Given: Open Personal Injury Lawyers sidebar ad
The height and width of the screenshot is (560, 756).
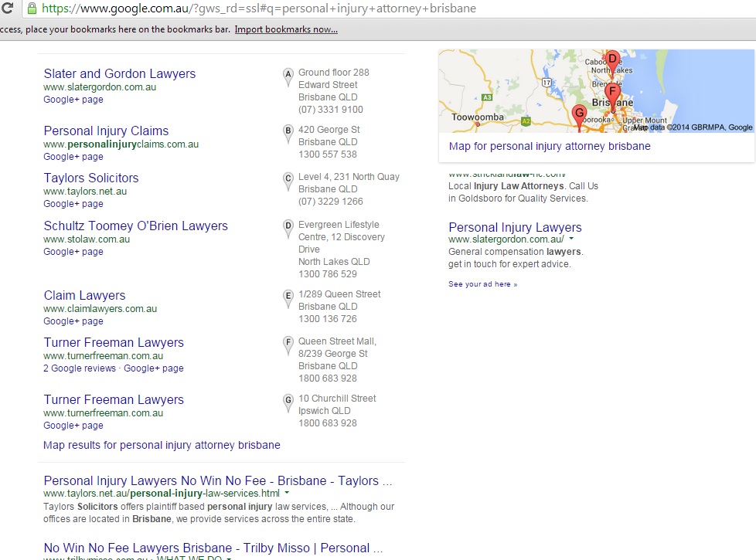Looking at the screenshot, I should click(x=515, y=227).
